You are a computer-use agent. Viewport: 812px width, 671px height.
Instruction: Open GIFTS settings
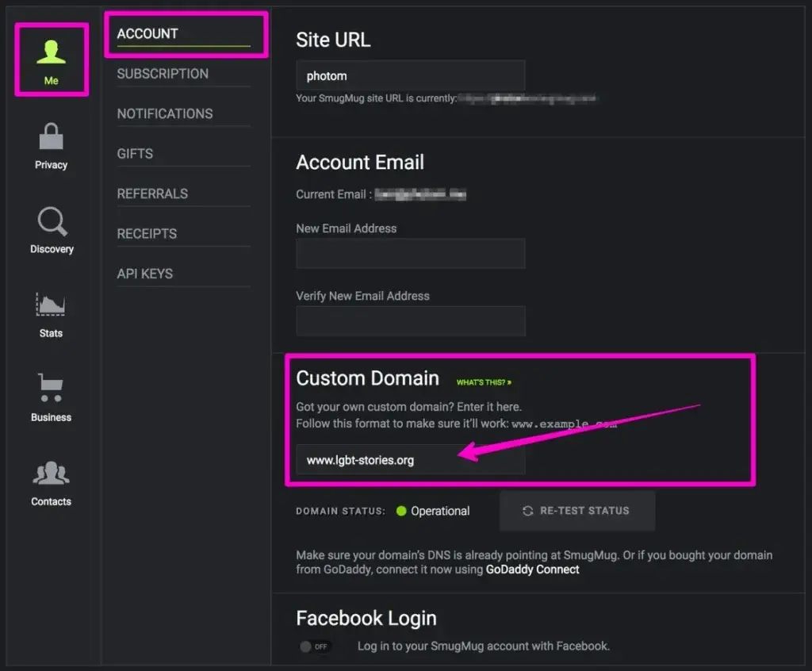pyautogui.click(x=134, y=153)
